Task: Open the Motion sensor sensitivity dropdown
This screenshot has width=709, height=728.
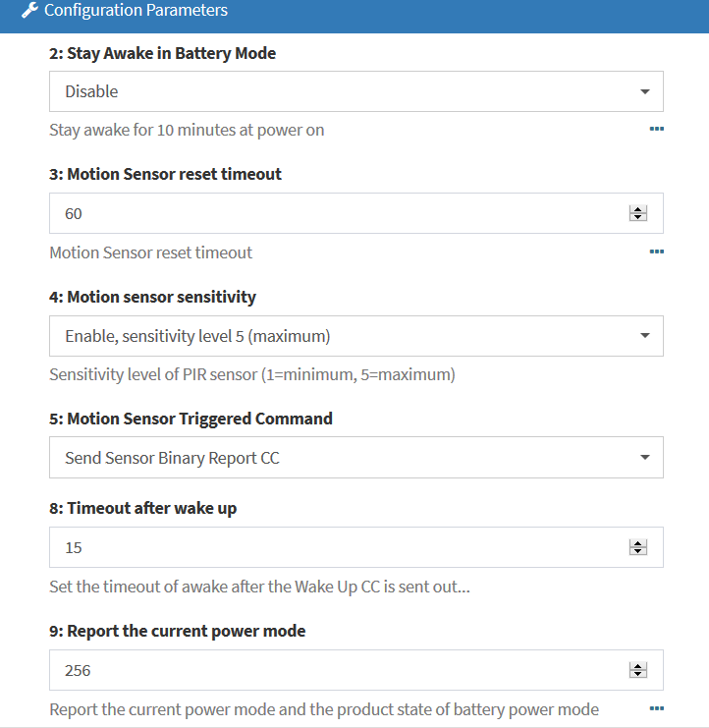Action: click(355, 336)
